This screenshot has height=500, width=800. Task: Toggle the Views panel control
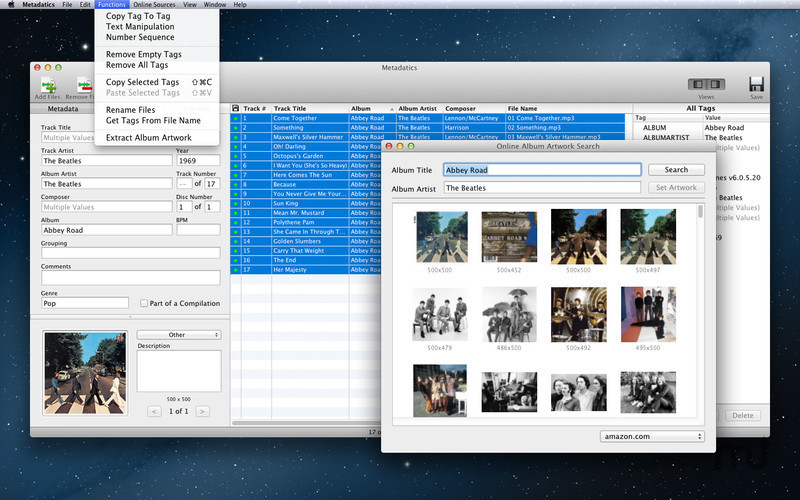pos(706,85)
